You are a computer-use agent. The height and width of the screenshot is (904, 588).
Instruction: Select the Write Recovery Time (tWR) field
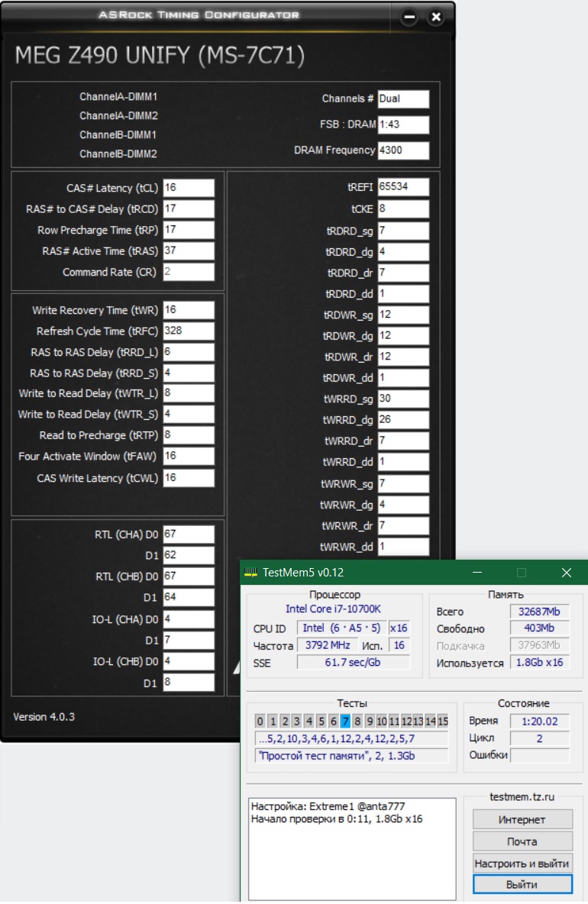(x=189, y=310)
